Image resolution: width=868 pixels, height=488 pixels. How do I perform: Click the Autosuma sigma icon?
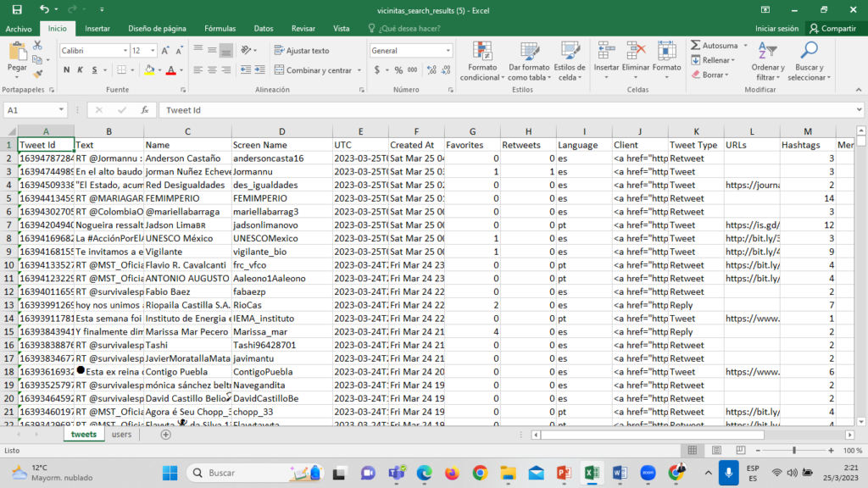point(696,46)
